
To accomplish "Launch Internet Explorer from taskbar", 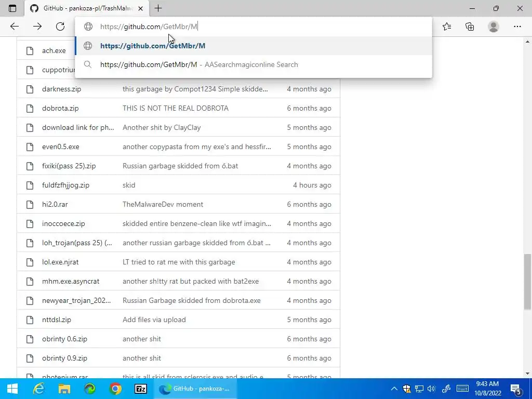I will point(39,389).
